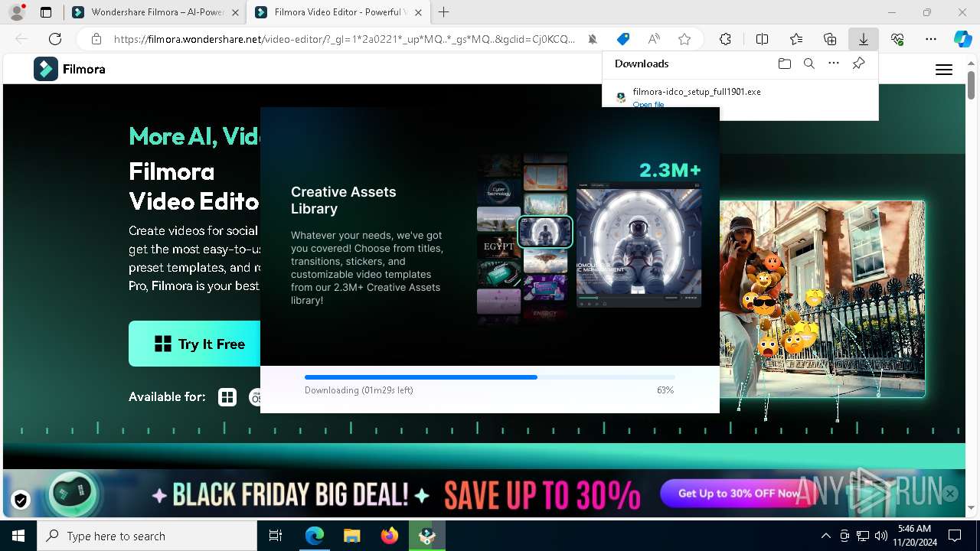The height and width of the screenshot is (551, 980).
Task: Open the Favorites list icon
Action: pos(796,39)
